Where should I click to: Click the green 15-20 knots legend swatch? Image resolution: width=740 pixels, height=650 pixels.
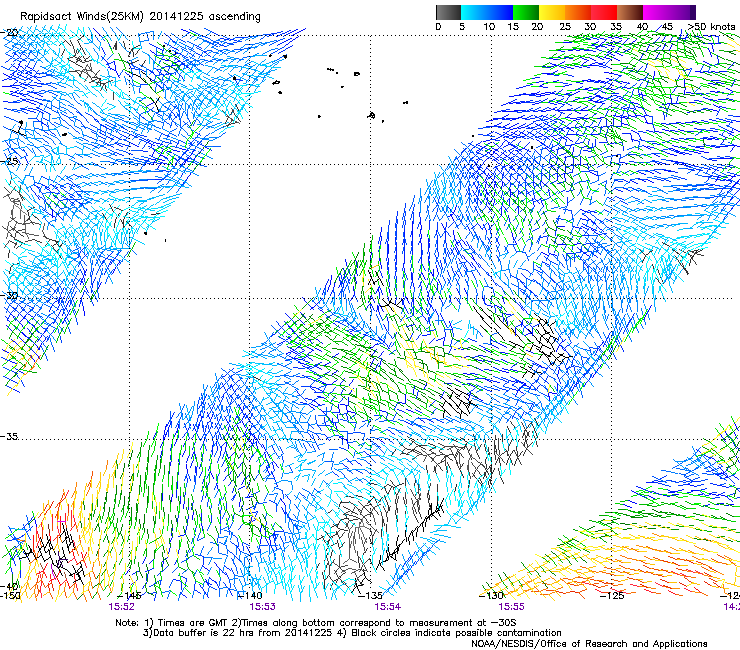coord(526,12)
